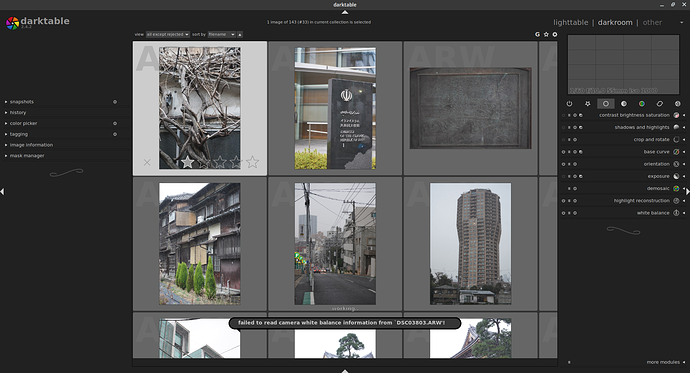This screenshot has height=373, width=690.
Task: Open global preferences gear icon
Action: coord(554,34)
